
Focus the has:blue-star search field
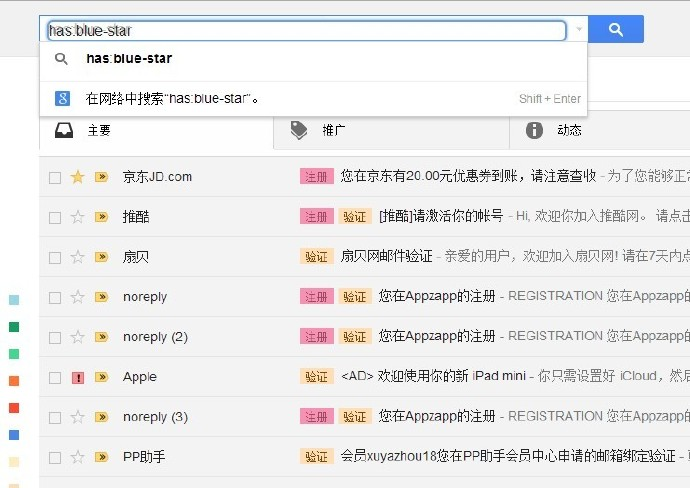(x=307, y=30)
